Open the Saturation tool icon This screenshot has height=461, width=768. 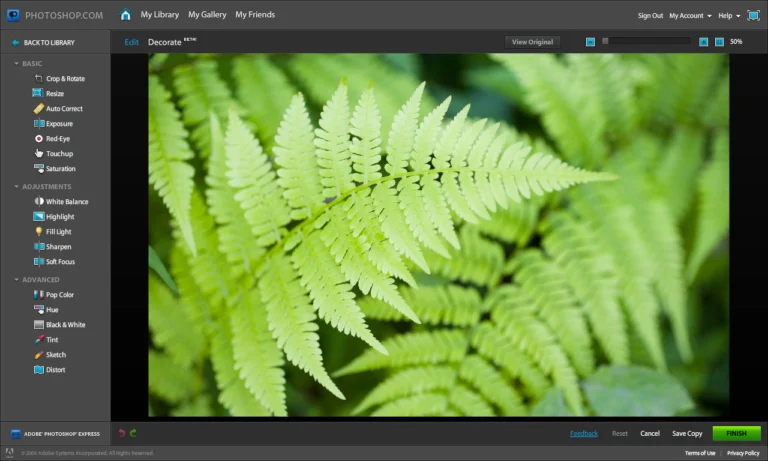(39, 169)
